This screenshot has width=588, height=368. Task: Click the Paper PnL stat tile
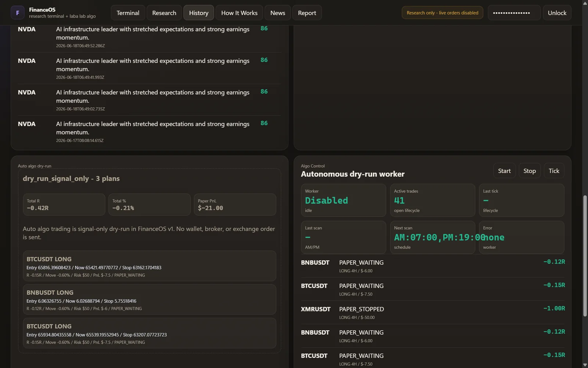pyautogui.click(x=235, y=205)
